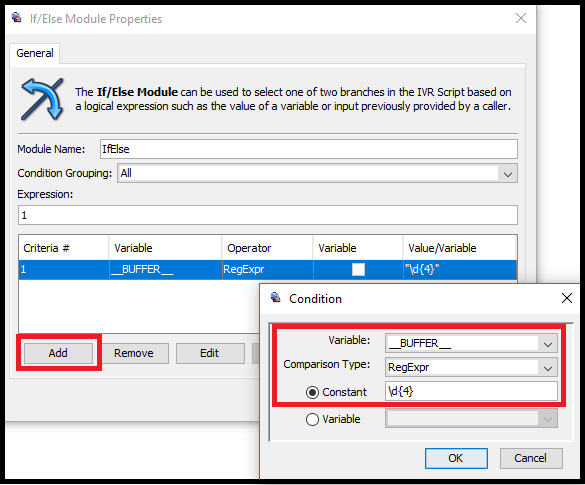Cancel the Condition dialog

tap(531, 458)
